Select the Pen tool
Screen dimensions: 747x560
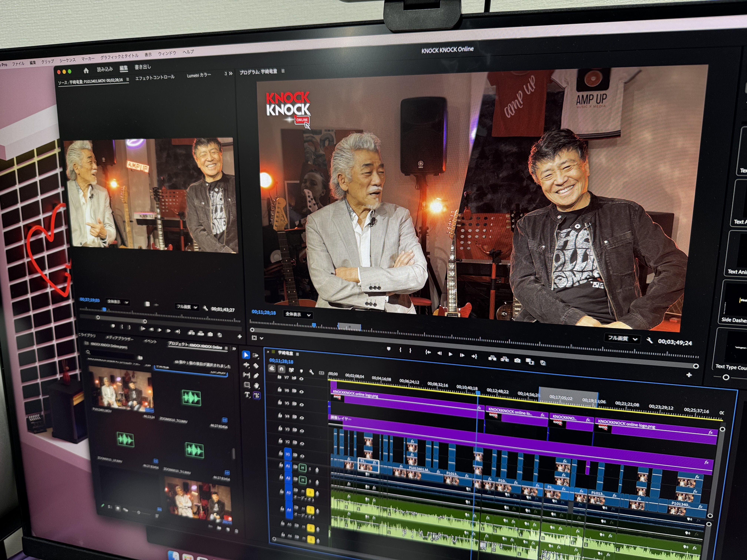click(x=256, y=375)
